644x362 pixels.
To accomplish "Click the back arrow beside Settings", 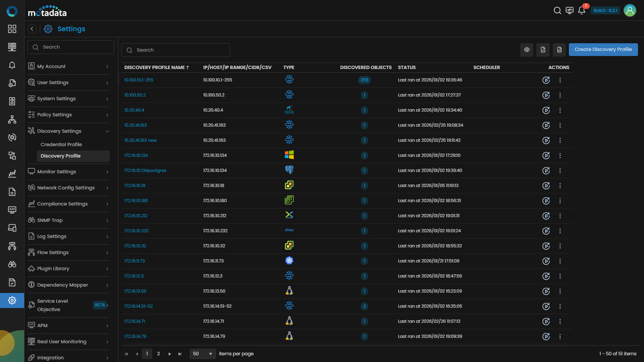I will tap(32, 29).
